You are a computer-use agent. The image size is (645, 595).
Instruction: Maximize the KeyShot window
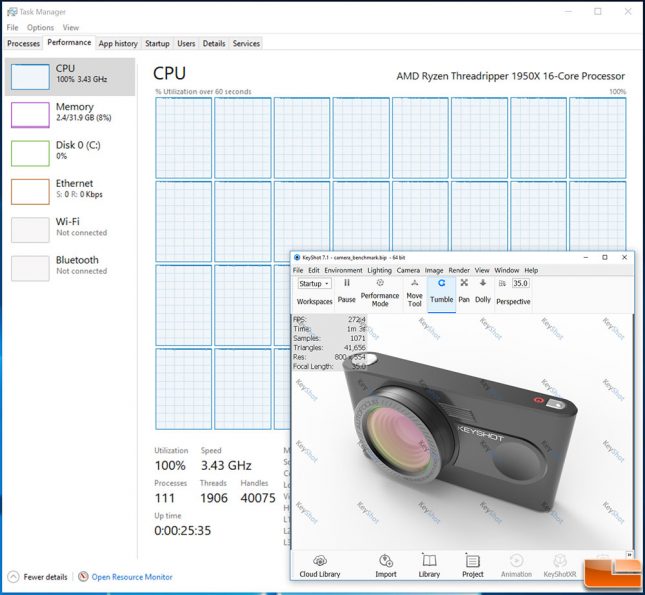point(605,257)
